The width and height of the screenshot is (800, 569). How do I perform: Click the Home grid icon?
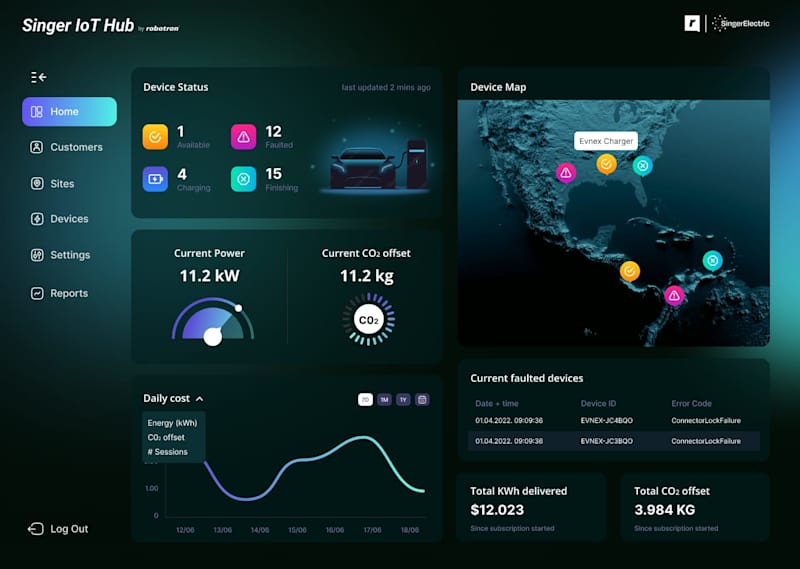(37, 111)
